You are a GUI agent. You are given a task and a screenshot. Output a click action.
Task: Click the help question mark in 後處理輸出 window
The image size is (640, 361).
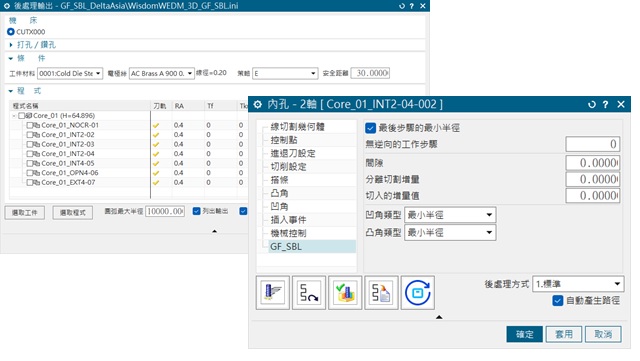pyautogui.click(x=411, y=6)
